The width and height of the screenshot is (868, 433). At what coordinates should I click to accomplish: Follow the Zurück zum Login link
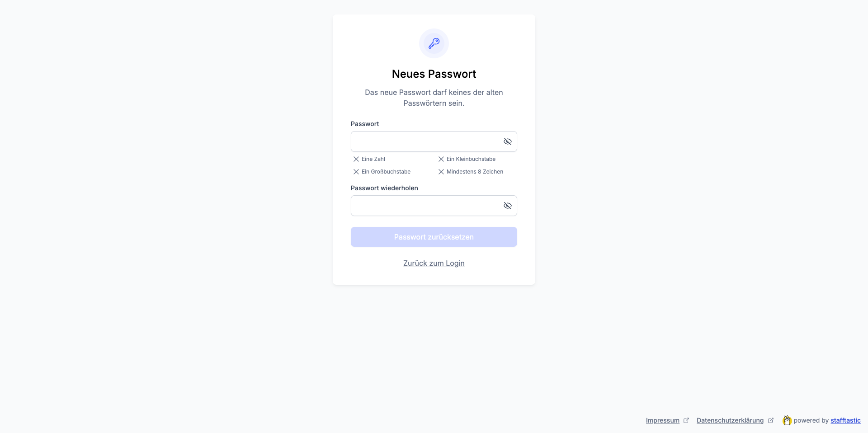(x=434, y=263)
